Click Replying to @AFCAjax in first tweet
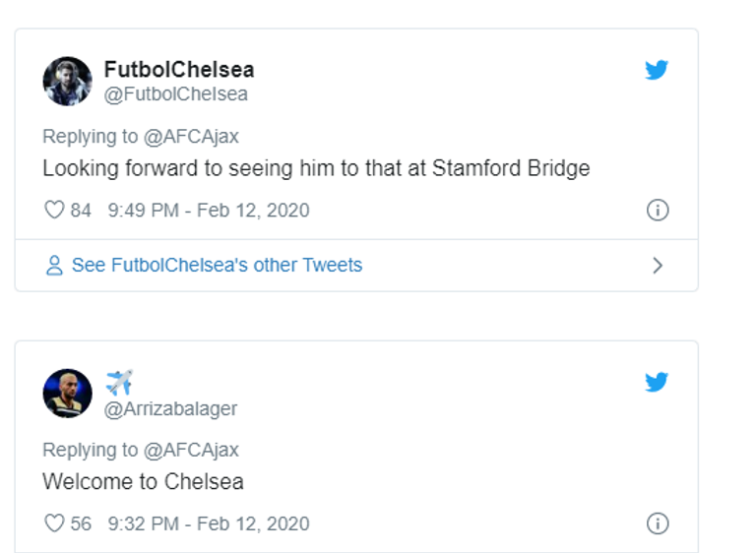The width and height of the screenshot is (756, 553). (141, 137)
